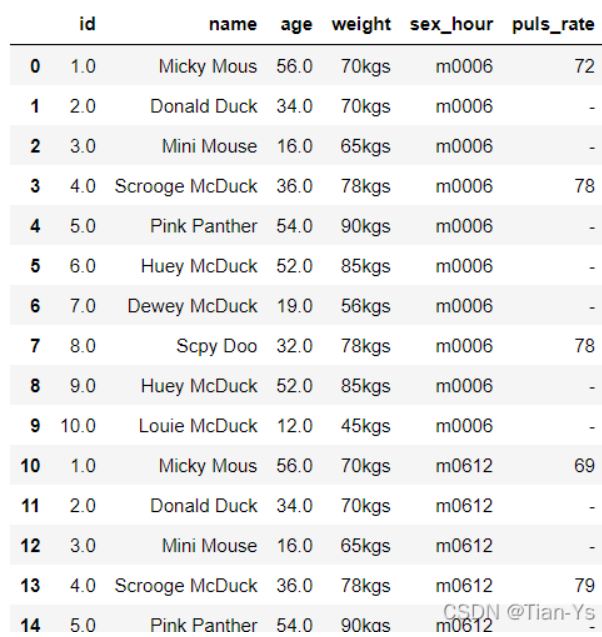Screen dimensions: 602x637
Task: Click the 'CSDN @Tian-Ys' watermark
Action: click(x=519, y=612)
